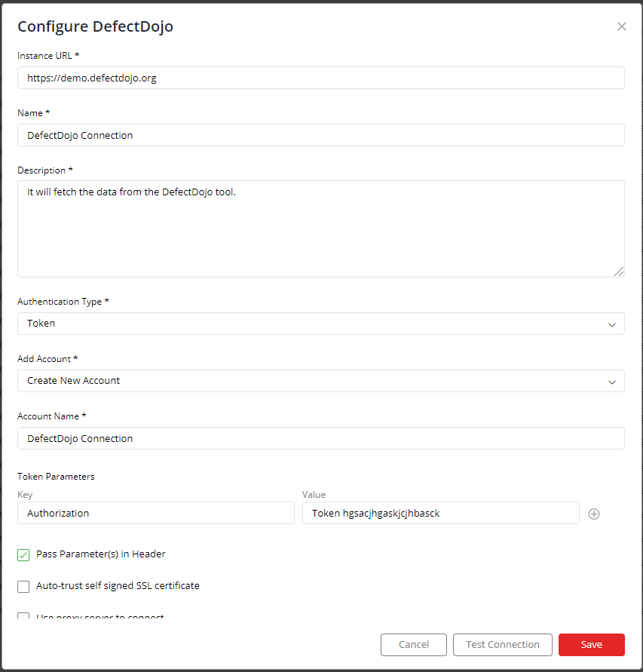Edit the token Key field

pyautogui.click(x=156, y=513)
